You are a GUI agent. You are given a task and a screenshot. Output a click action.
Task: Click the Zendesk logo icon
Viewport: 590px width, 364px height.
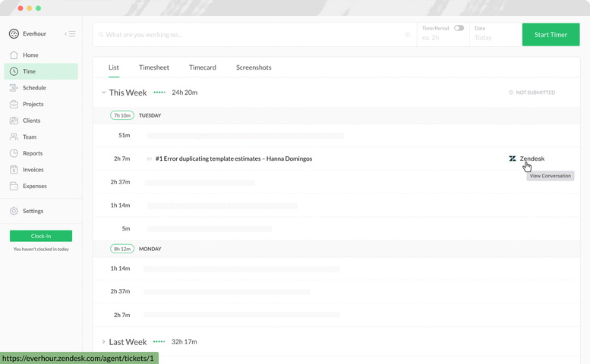point(513,158)
